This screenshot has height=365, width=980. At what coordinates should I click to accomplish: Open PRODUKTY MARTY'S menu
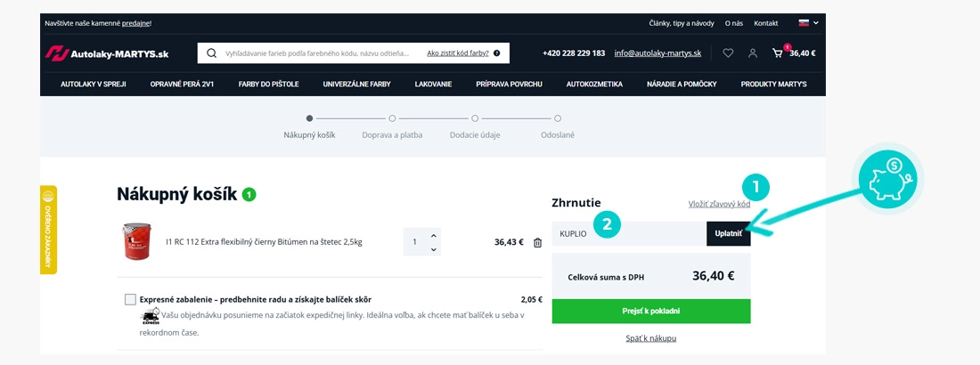(773, 84)
